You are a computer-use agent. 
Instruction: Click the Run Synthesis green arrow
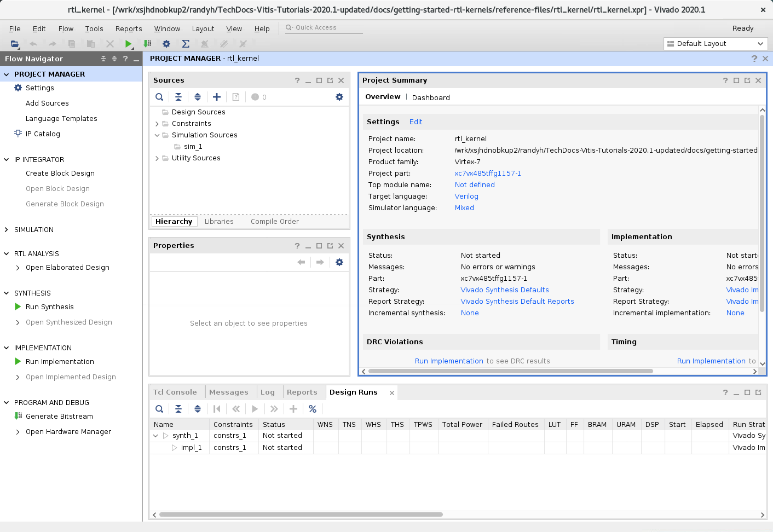[18, 307]
